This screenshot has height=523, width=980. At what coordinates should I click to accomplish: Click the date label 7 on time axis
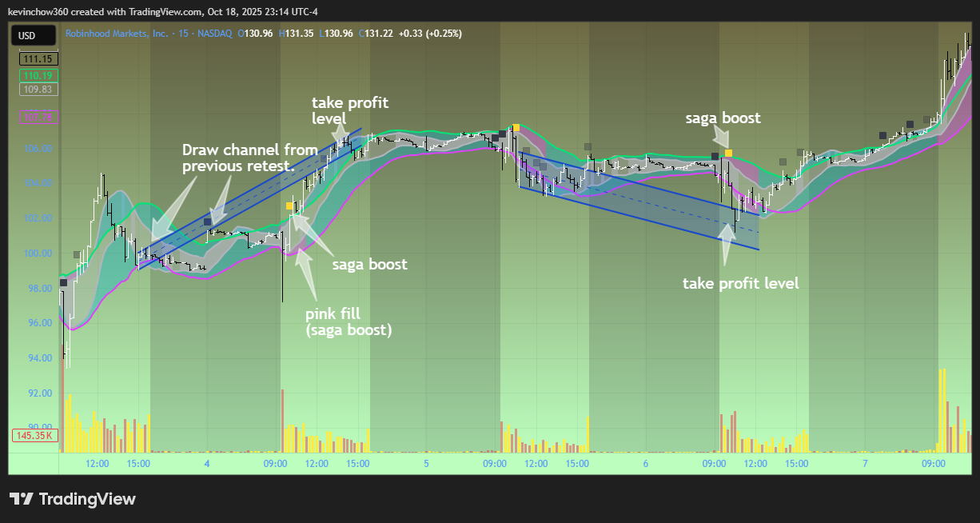tap(865, 464)
